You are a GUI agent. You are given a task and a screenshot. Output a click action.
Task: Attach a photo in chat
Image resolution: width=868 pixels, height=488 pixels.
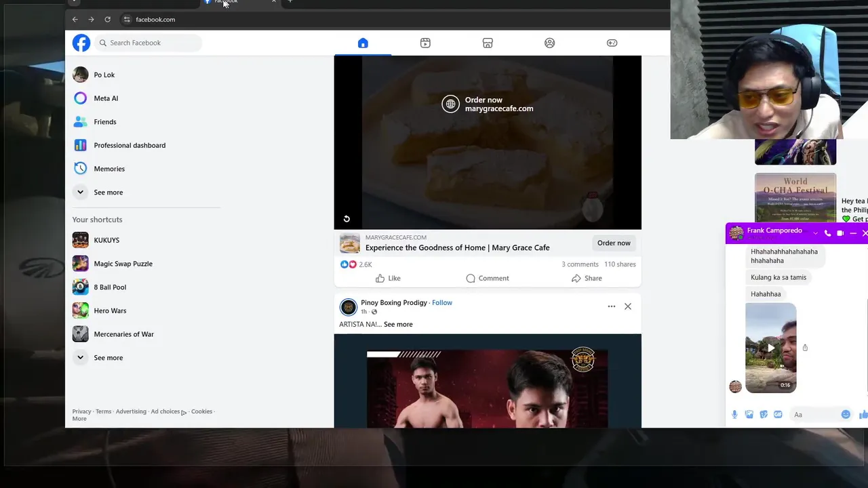[x=749, y=414]
